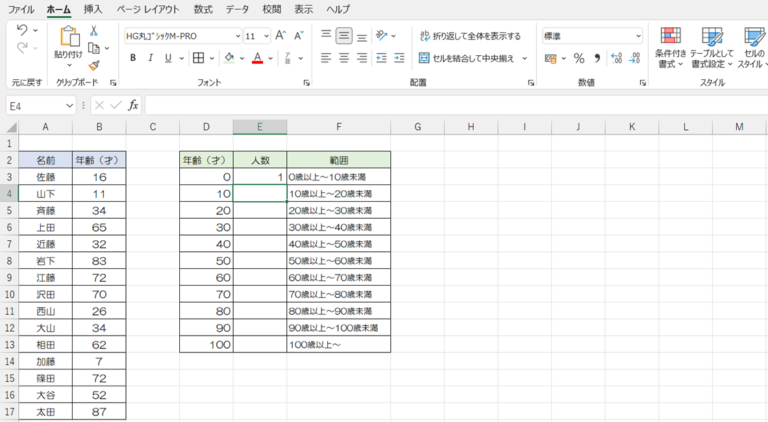The width and height of the screenshot is (768, 422).
Task: Click merge and center (セルを結合して中央揃え)
Action: (466, 58)
